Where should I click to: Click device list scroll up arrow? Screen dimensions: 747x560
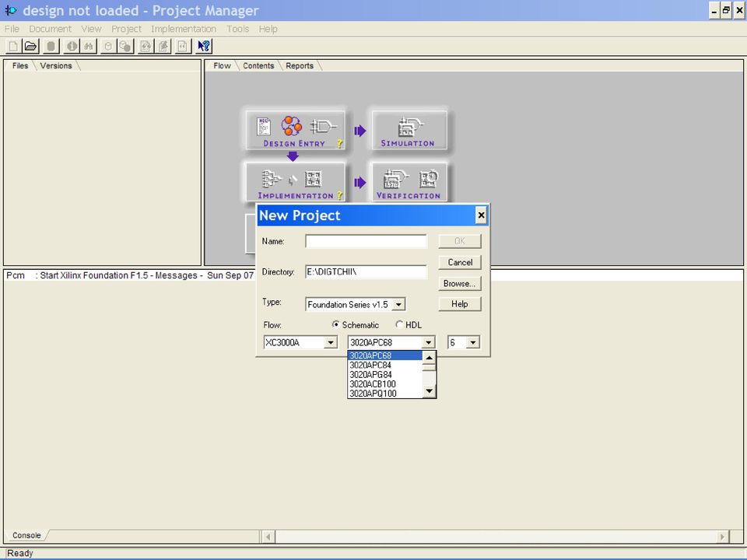pyautogui.click(x=429, y=357)
